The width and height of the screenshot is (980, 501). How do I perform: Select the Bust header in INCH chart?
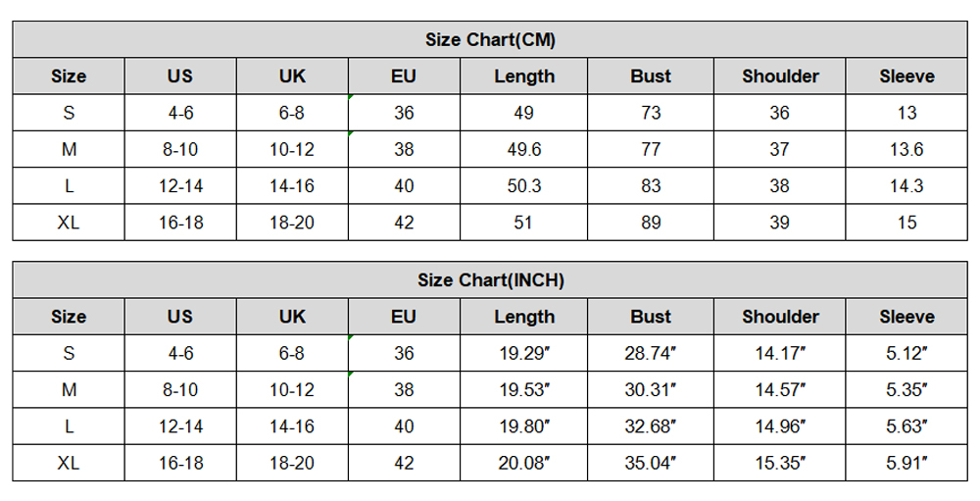pos(651,317)
